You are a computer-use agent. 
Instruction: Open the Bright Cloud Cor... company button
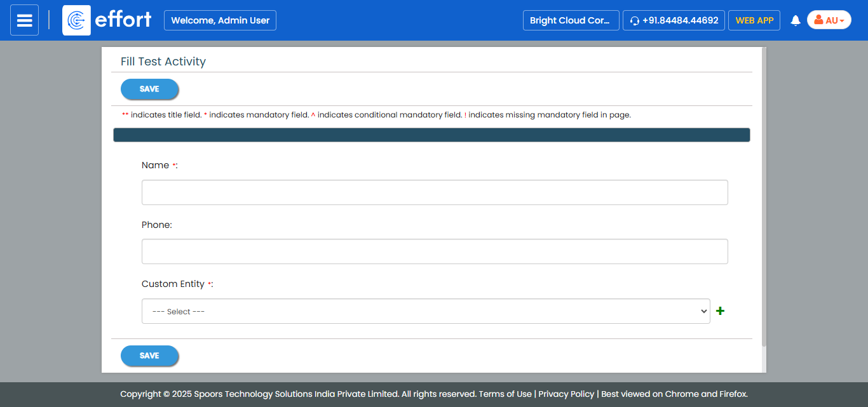[570, 20]
